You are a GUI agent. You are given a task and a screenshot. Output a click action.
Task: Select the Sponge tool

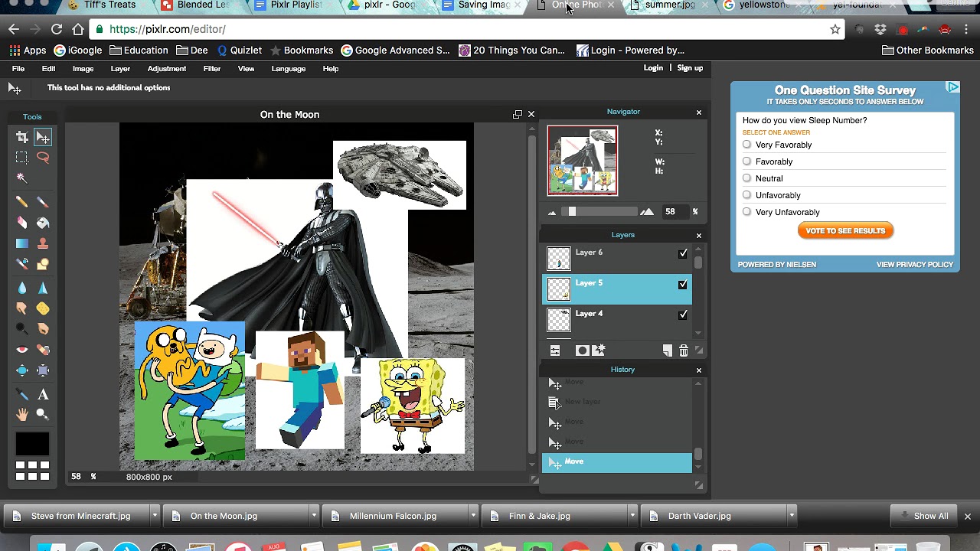pos(43,308)
